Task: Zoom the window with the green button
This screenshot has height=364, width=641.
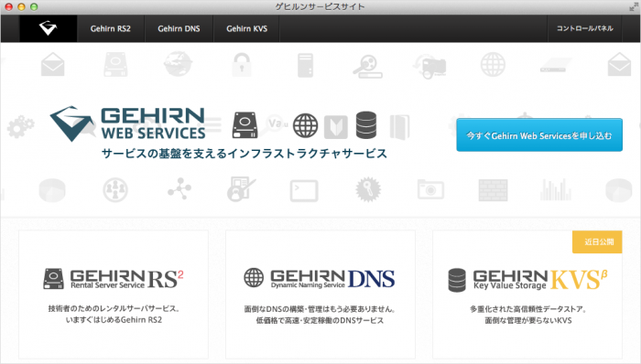Action: 34,7
